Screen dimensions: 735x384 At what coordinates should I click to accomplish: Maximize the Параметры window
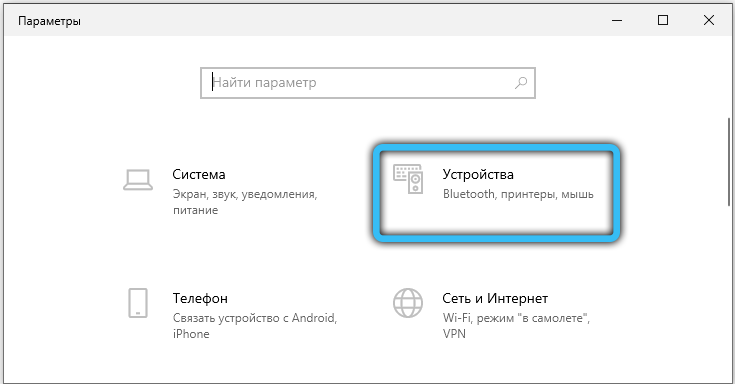pos(663,21)
